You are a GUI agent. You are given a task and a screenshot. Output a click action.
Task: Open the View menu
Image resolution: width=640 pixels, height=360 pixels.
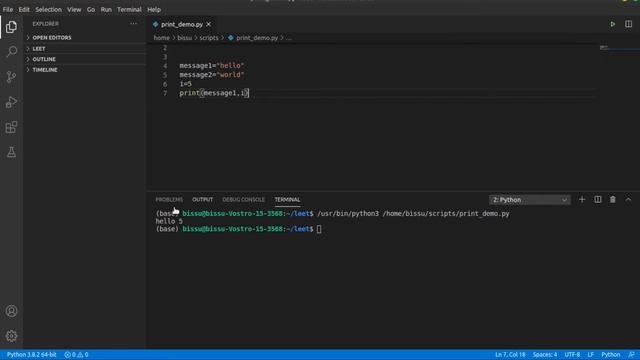point(74,9)
